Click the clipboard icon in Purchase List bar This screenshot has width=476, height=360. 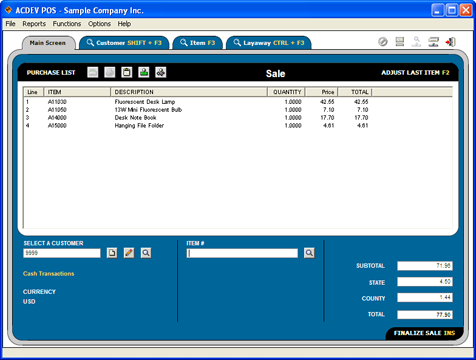click(127, 72)
